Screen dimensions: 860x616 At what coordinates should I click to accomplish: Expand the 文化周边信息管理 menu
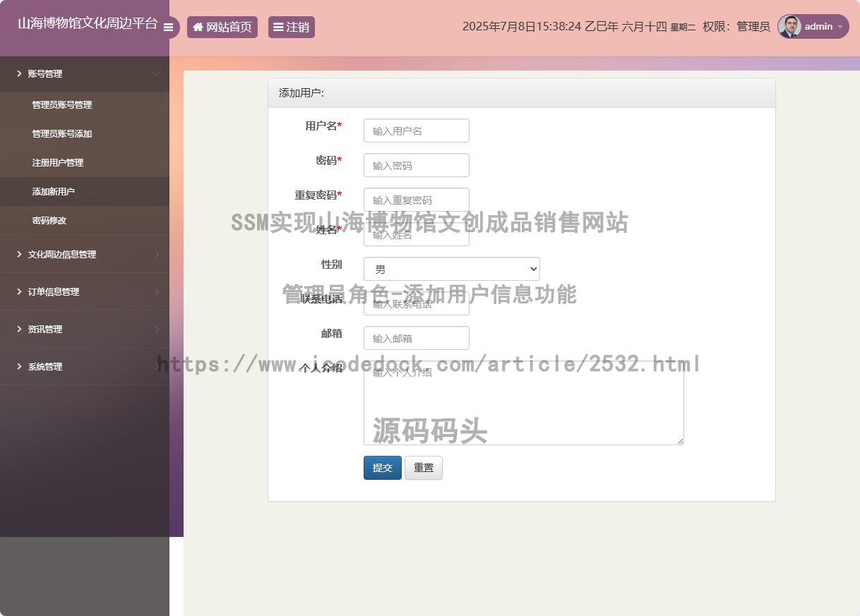[x=85, y=254]
